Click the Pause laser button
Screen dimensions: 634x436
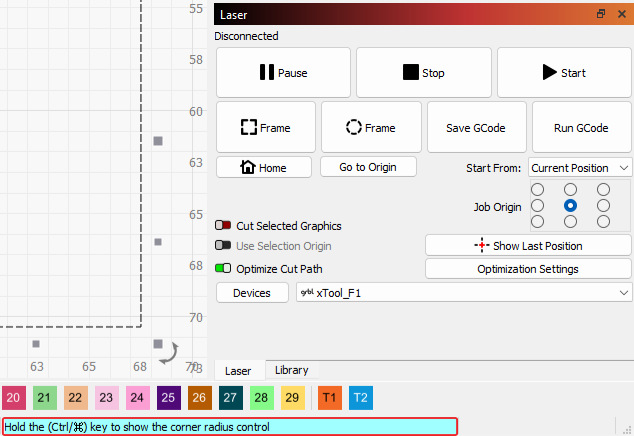tap(283, 73)
